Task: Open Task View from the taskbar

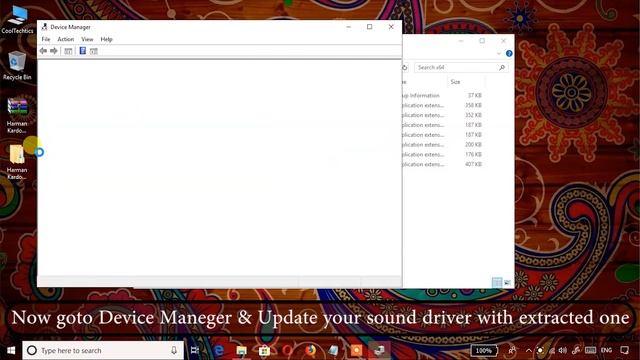Action: [x=195, y=350]
